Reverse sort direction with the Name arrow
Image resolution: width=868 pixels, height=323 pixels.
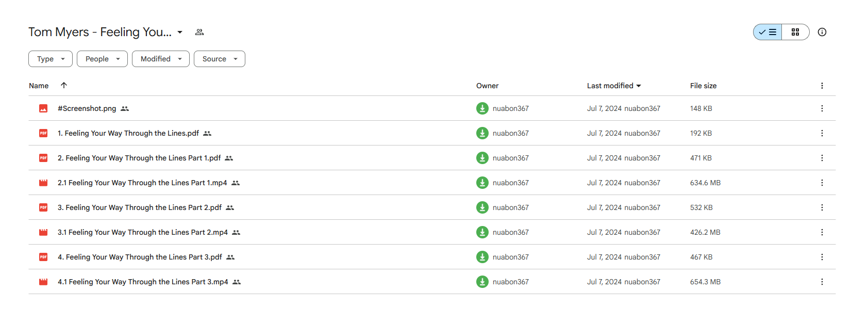pyautogui.click(x=64, y=85)
